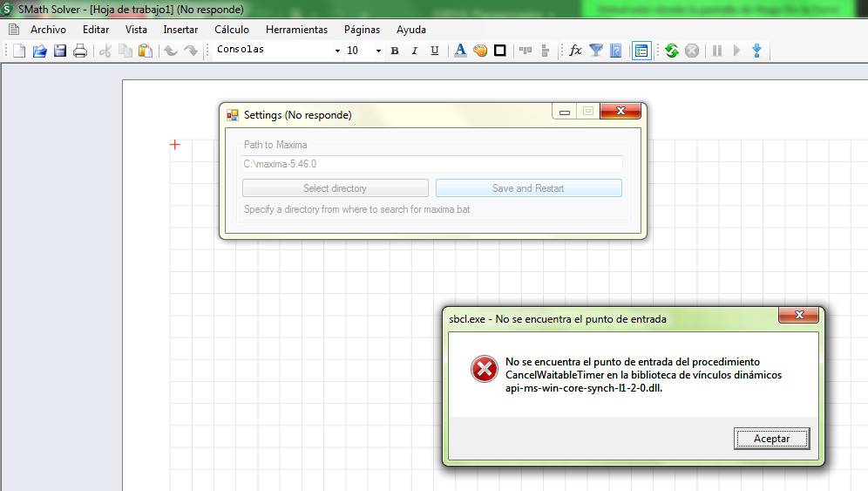Image resolution: width=868 pixels, height=491 pixels.
Task: Click the Save and Restart button
Action: pyautogui.click(x=528, y=188)
